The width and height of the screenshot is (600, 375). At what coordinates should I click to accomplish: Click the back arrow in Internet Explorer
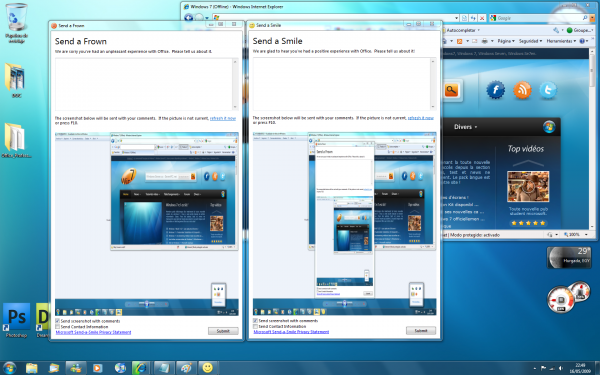188,18
